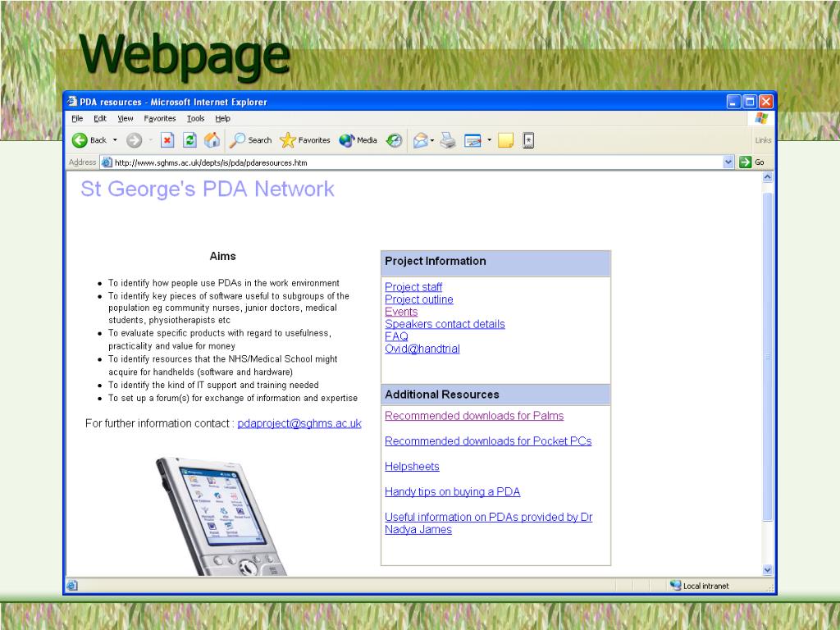The image size is (840, 630).
Task: Click the Messenger toolbar icon
Action: coord(528,140)
